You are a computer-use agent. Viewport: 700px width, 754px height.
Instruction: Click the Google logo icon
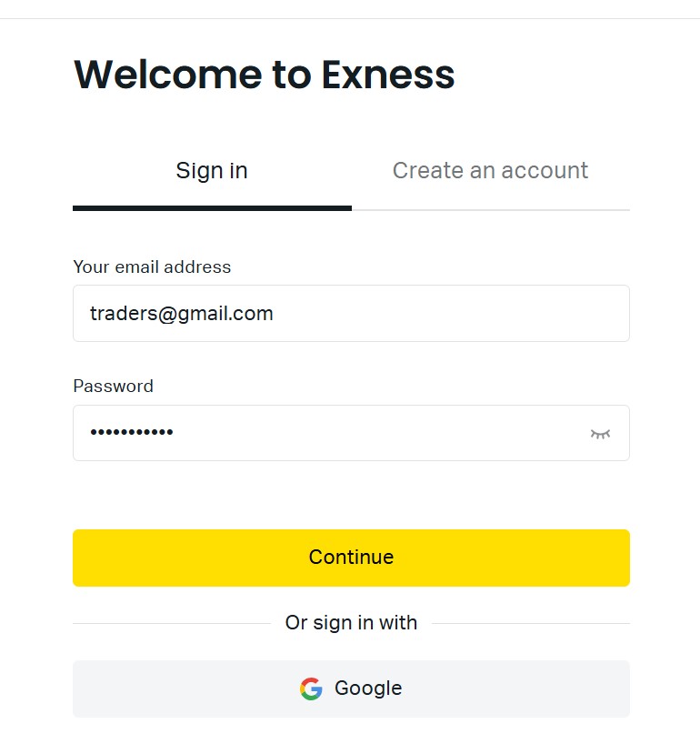tap(311, 689)
